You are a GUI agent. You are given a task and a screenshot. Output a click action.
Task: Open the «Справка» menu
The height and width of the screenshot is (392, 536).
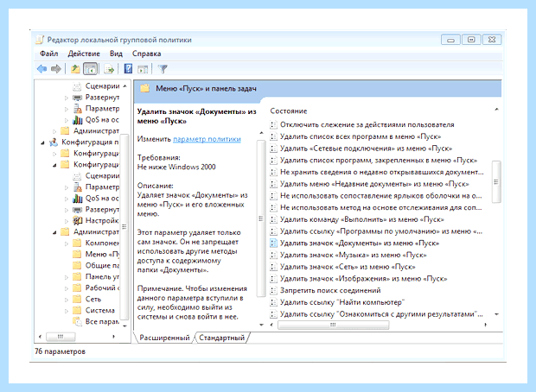146,54
